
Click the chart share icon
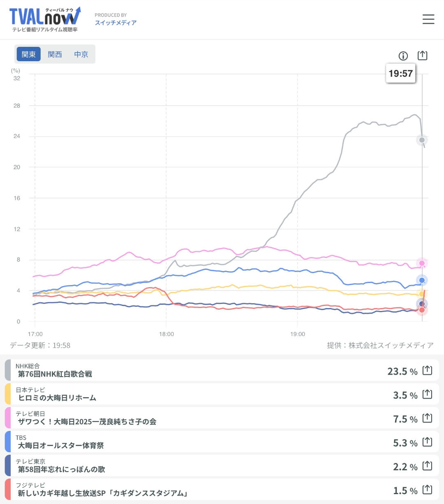point(422,55)
